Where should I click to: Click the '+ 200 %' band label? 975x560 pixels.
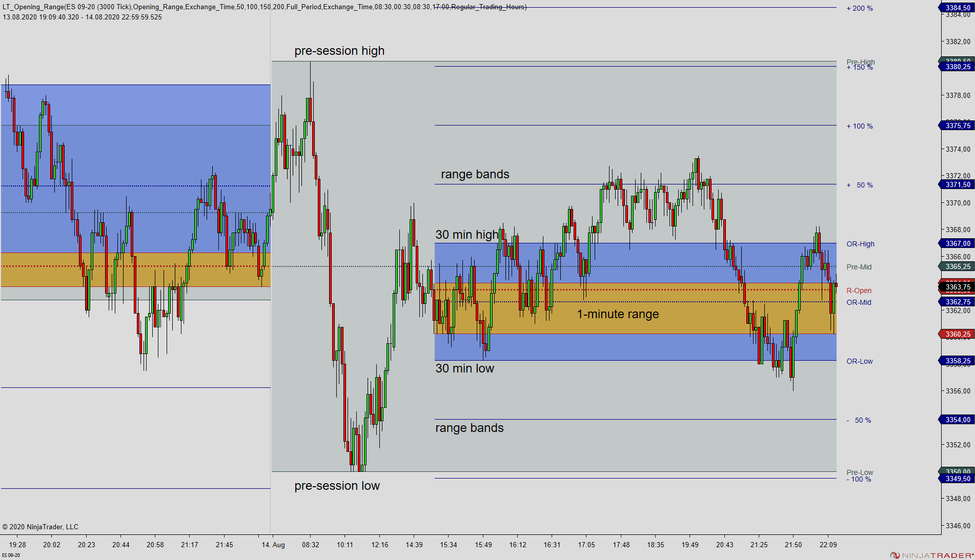click(x=860, y=8)
